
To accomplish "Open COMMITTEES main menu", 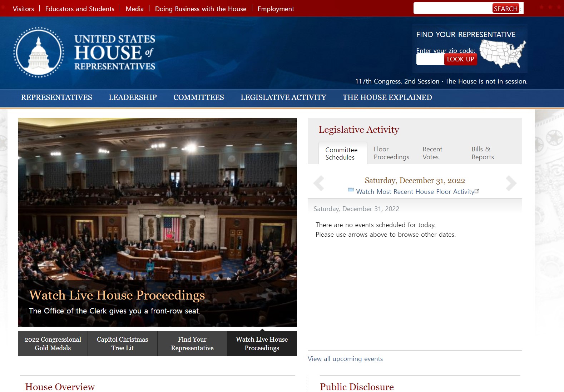I will (198, 97).
